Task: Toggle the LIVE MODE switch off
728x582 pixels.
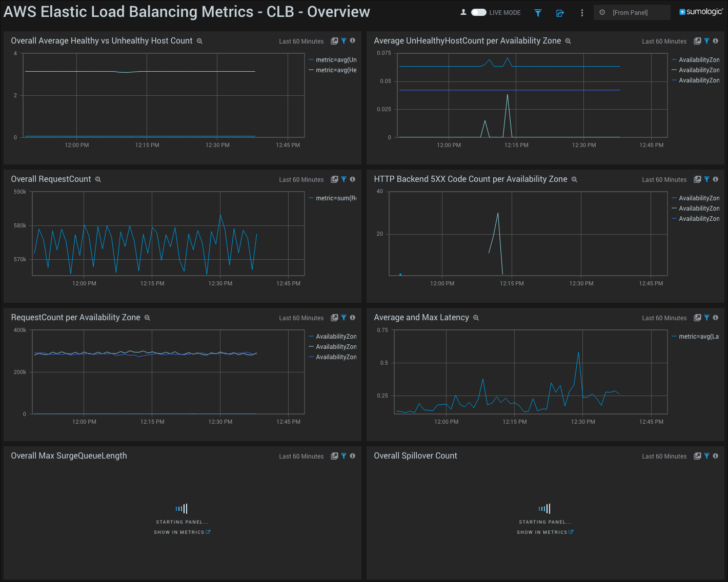Action: pos(478,12)
